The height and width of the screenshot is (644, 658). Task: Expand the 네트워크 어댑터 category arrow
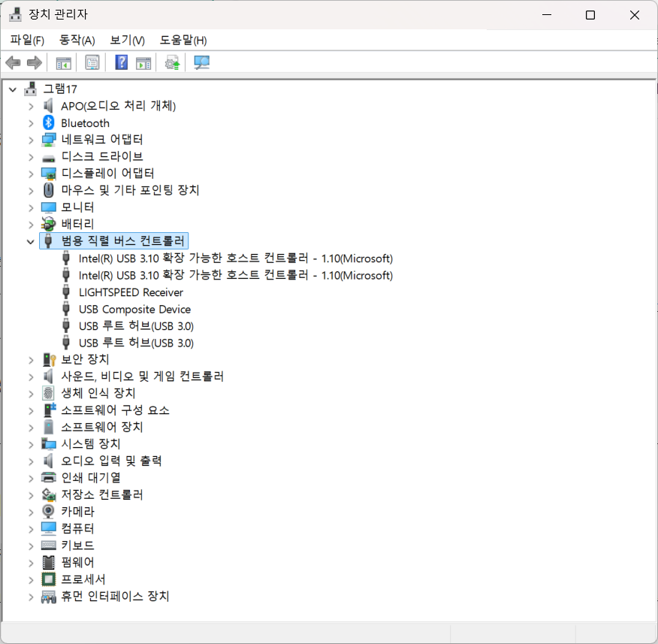(x=31, y=141)
